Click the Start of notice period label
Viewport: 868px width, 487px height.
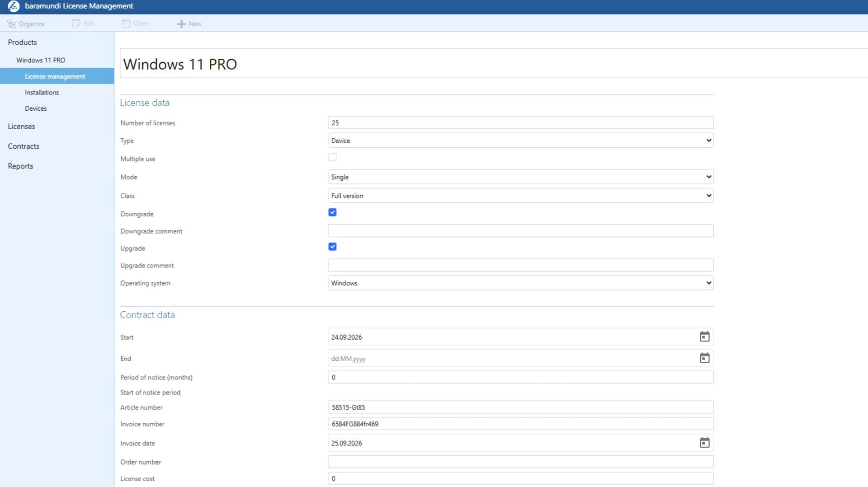click(x=150, y=393)
